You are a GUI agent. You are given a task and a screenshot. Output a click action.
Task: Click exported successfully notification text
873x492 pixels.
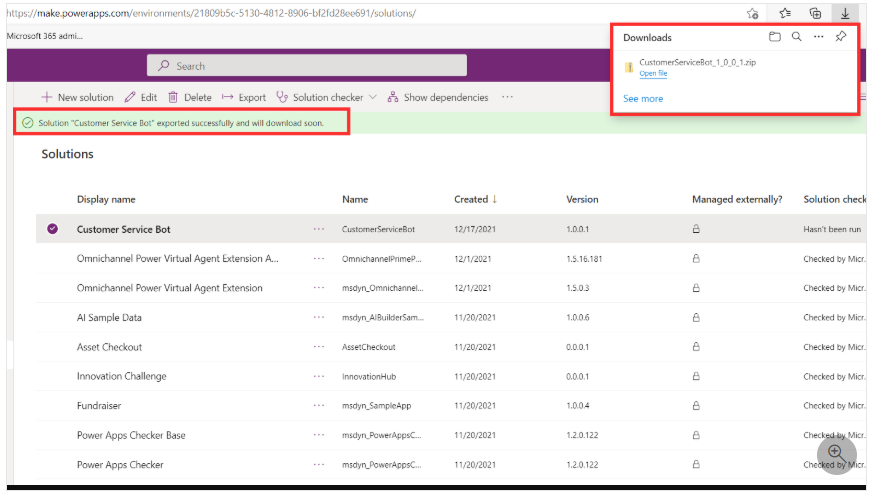point(181,123)
